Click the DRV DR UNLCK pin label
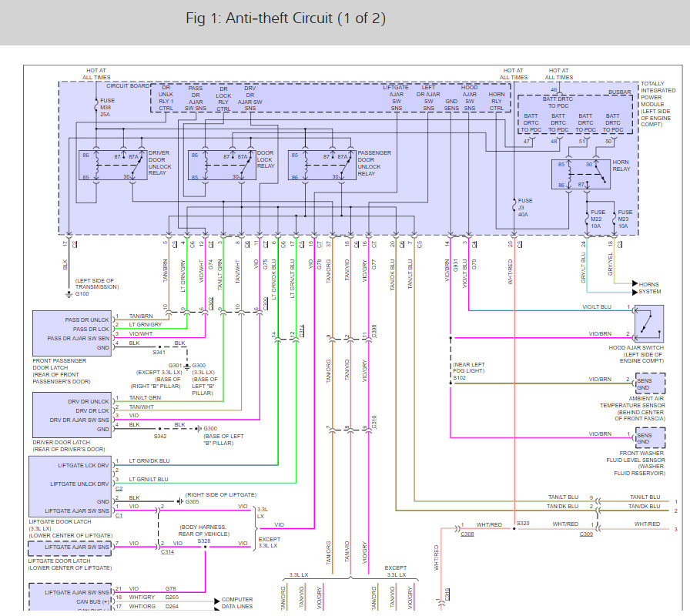690x616 pixels. point(88,401)
